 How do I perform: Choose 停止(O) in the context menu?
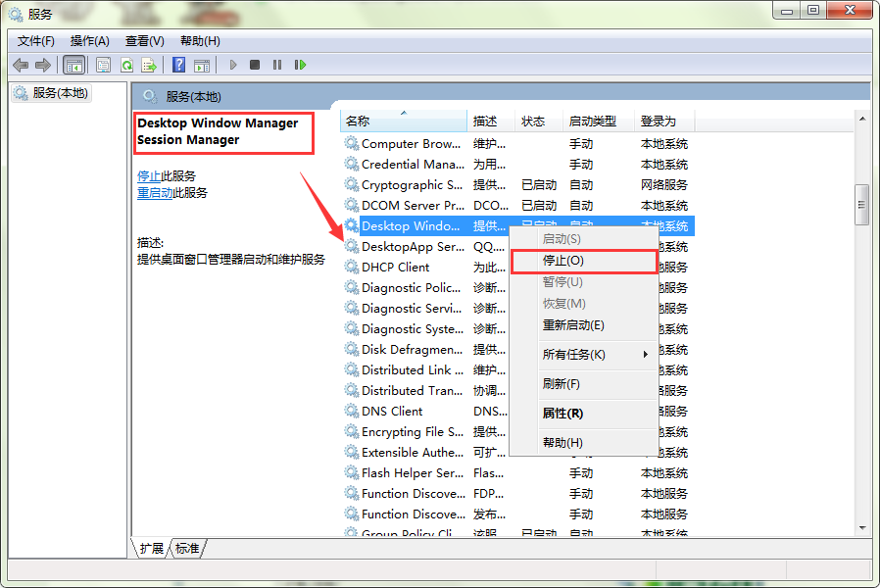pyautogui.click(x=582, y=261)
